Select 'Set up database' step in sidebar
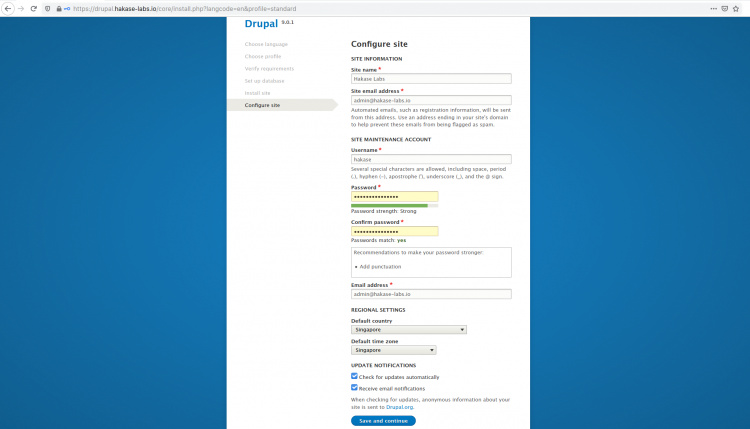 [264, 80]
